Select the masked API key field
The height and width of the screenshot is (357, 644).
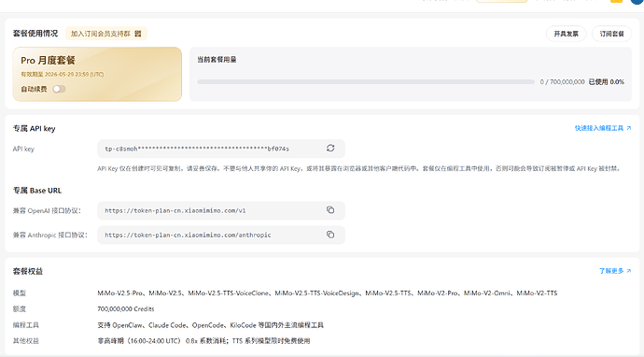pyautogui.click(x=221, y=149)
